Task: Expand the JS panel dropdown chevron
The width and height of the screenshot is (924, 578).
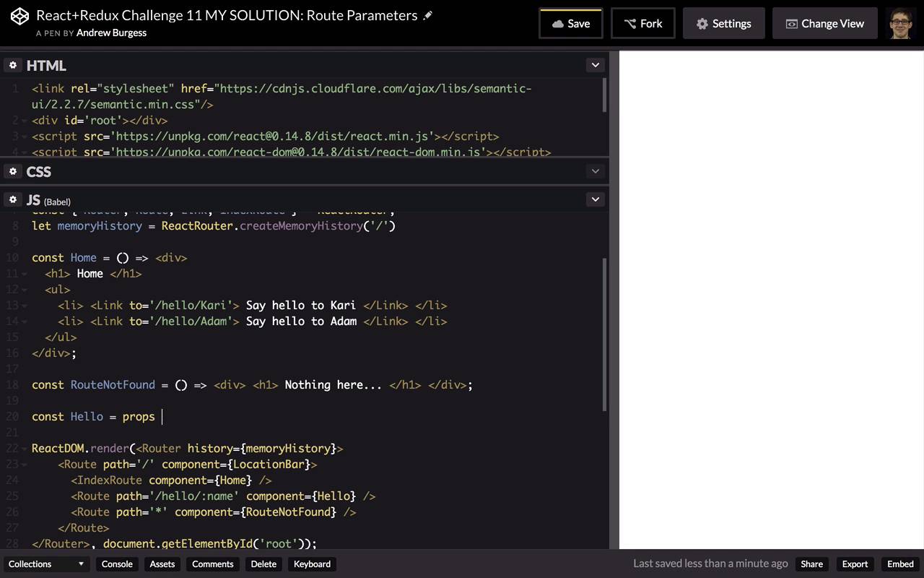Action: coord(596,199)
